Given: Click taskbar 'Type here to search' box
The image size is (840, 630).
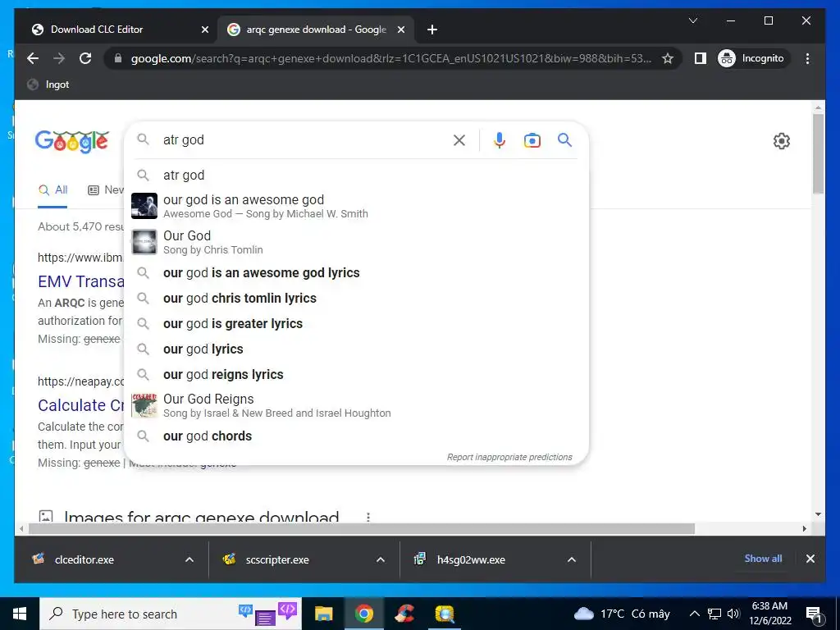Looking at the screenshot, I should [x=171, y=614].
